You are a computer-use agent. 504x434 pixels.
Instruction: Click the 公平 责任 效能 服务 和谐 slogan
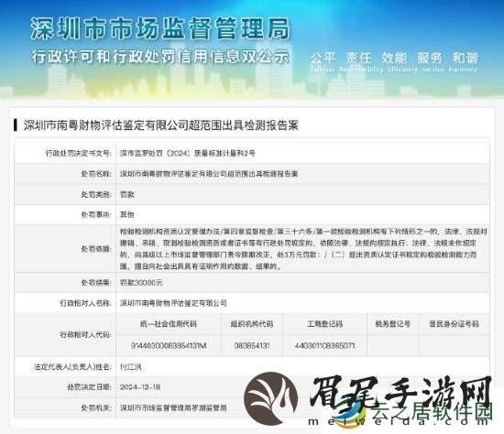[x=394, y=58]
